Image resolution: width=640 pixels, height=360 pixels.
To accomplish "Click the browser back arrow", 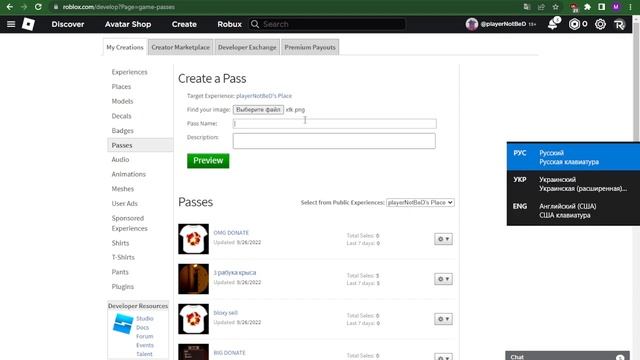I will (10, 7).
